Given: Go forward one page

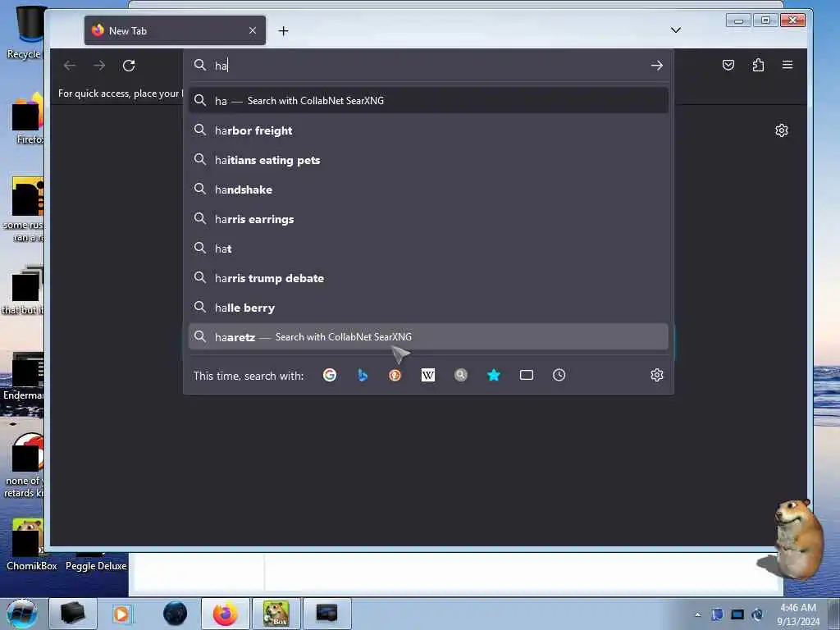Looking at the screenshot, I should point(99,66).
